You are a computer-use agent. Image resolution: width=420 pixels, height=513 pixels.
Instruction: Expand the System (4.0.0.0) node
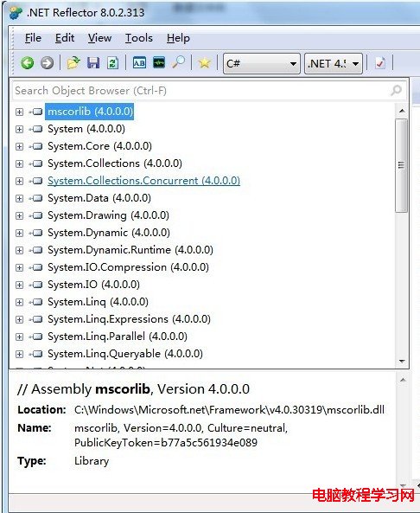point(20,129)
